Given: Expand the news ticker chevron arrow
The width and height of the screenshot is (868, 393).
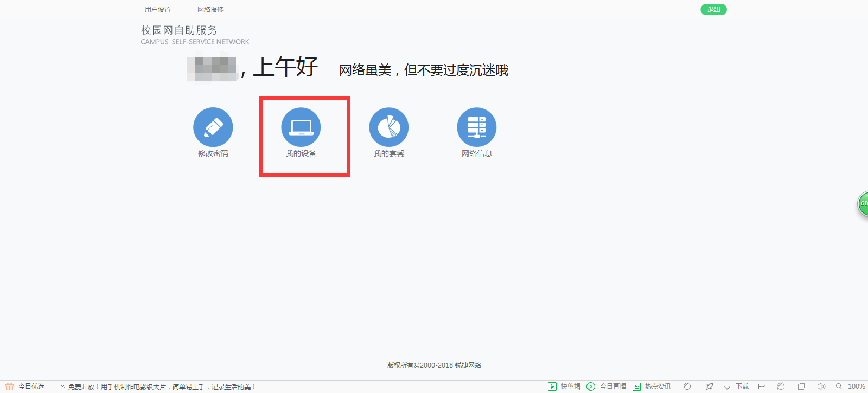Looking at the screenshot, I should 62,386.
